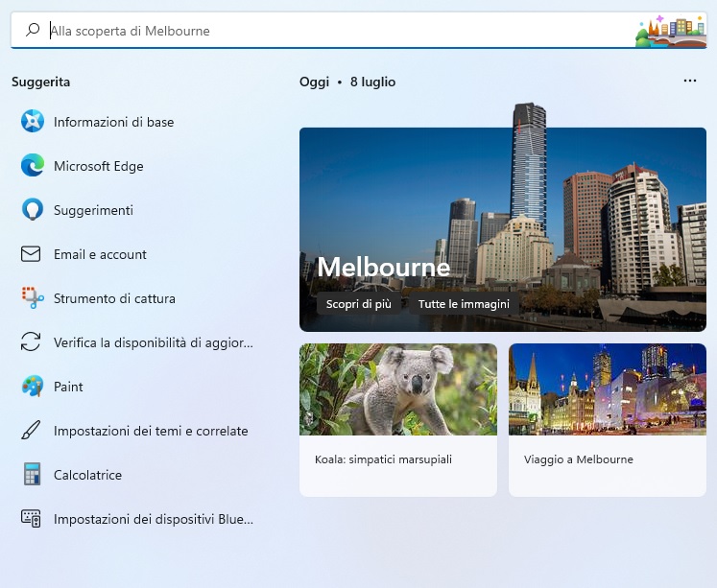Select Impostazioni dei temi e correlate label

click(x=151, y=431)
